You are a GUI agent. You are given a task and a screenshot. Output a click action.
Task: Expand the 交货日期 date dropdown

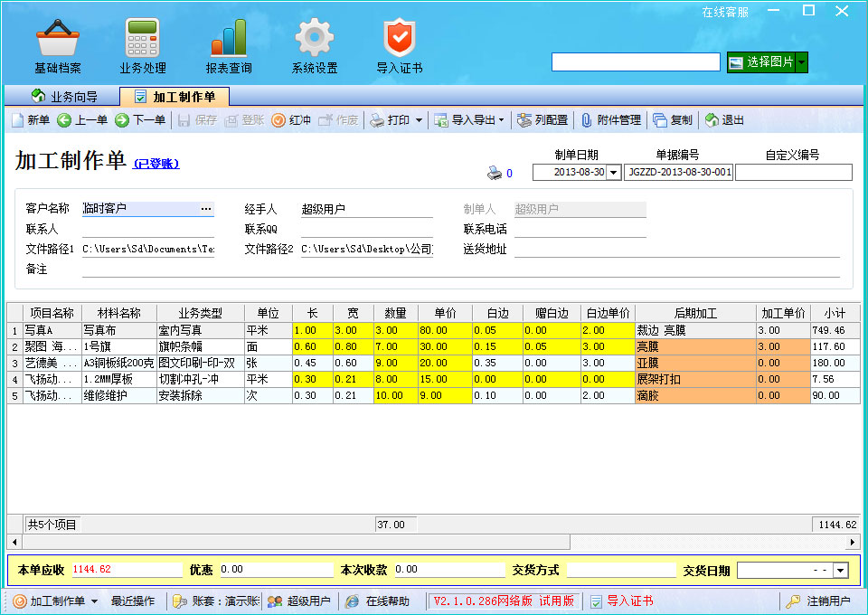pyautogui.click(x=841, y=571)
